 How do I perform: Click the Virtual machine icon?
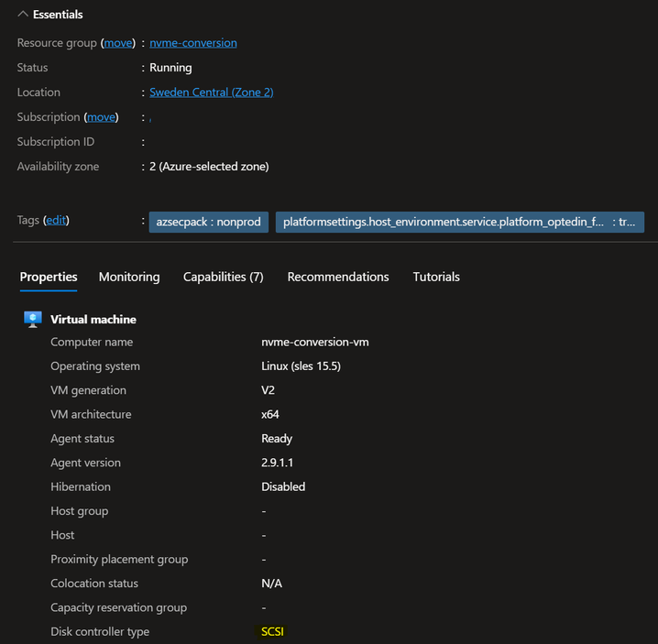33,319
